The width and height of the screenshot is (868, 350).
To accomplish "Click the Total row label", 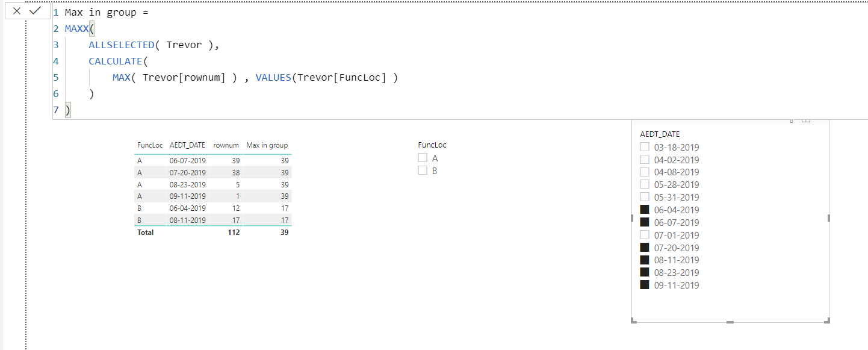I will coord(146,233).
